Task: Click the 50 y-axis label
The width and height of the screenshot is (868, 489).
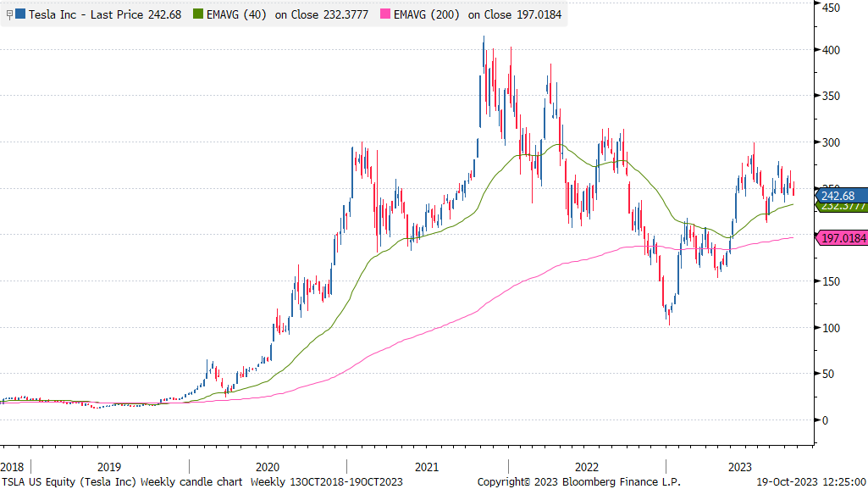Action: pyautogui.click(x=828, y=375)
